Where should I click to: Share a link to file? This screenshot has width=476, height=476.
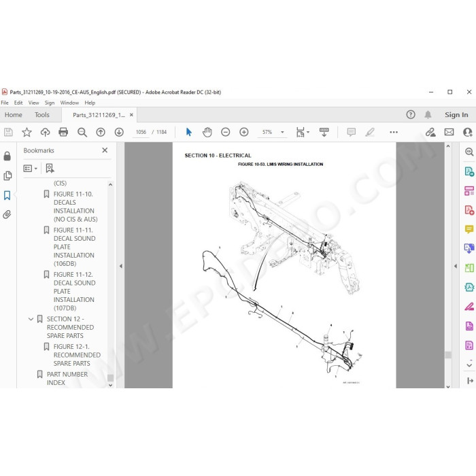tap(430, 132)
